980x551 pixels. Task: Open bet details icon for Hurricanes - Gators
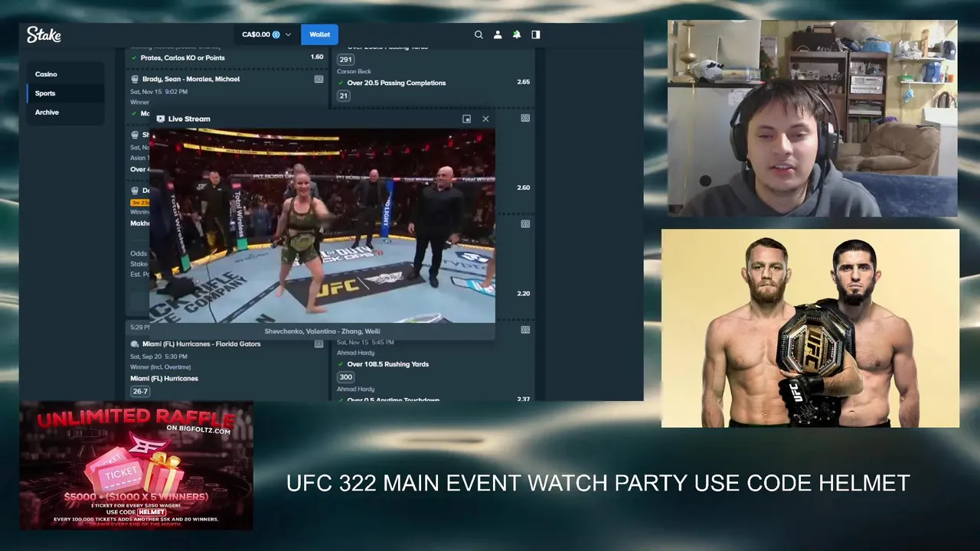(318, 344)
